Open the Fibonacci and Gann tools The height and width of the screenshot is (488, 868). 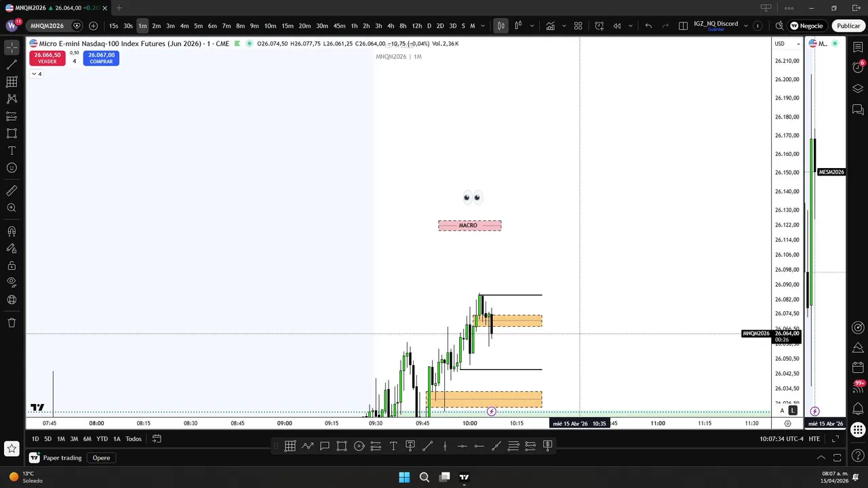coord(12,82)
